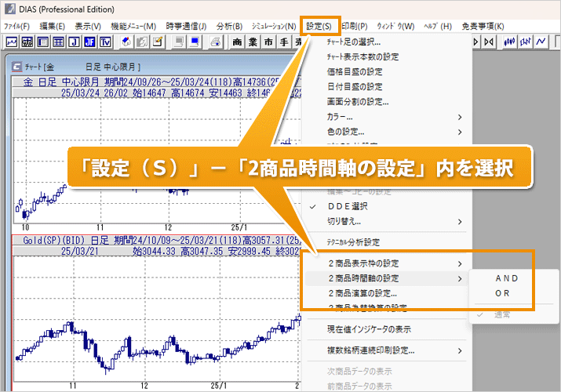Click 現在値インジケータの表示 menu entry
Image resolution: width=561 pixels, height=392 pixels.
click(369, 329)
